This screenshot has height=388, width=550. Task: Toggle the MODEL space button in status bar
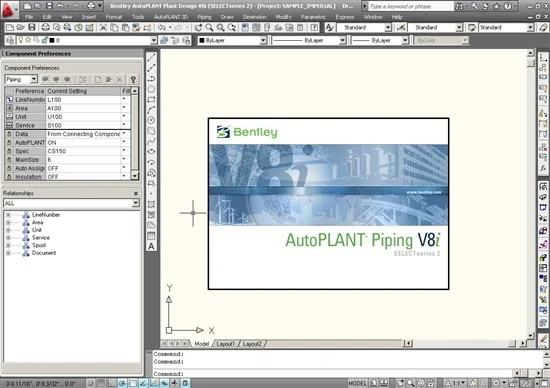(x=357, y=383)
